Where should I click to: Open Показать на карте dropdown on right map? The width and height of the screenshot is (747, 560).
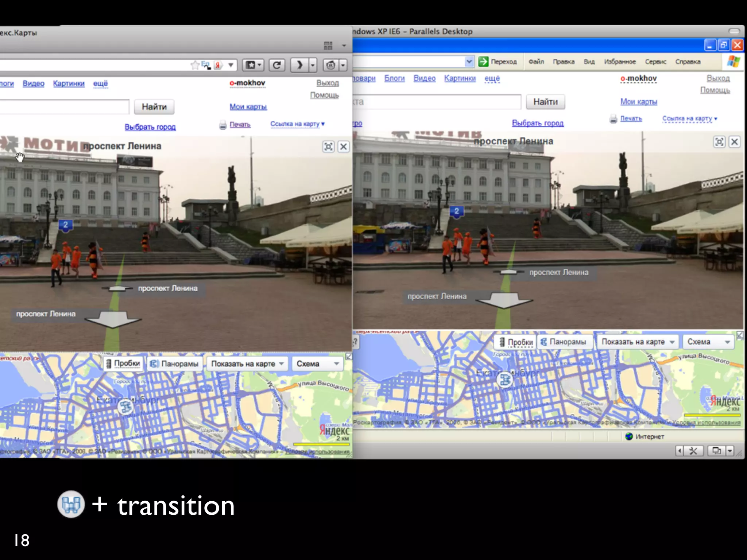[x=637, y=342]
